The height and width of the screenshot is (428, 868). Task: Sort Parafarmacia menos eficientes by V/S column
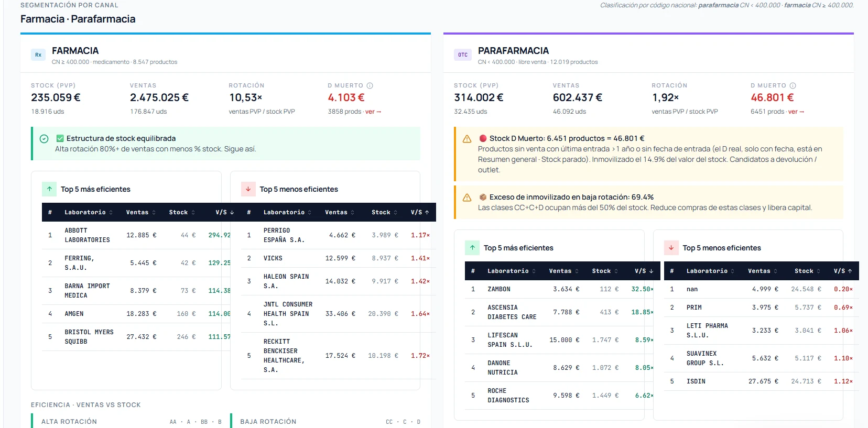point(843,271)
